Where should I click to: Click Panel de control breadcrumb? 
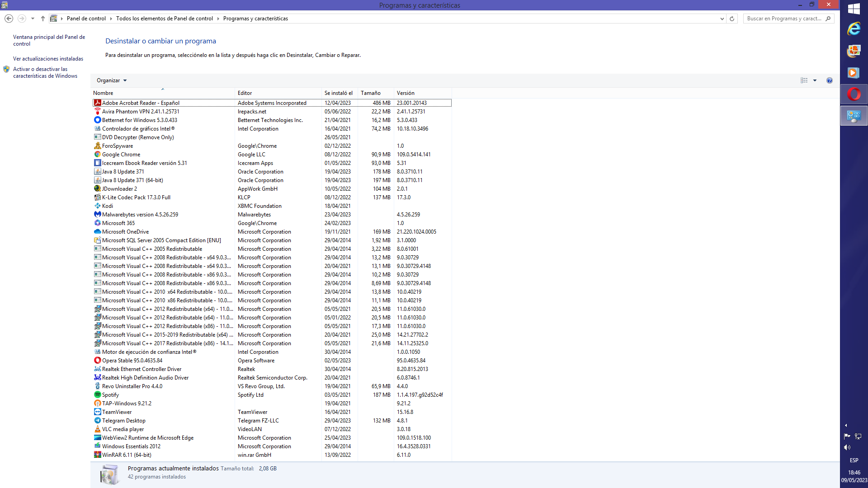86,19
